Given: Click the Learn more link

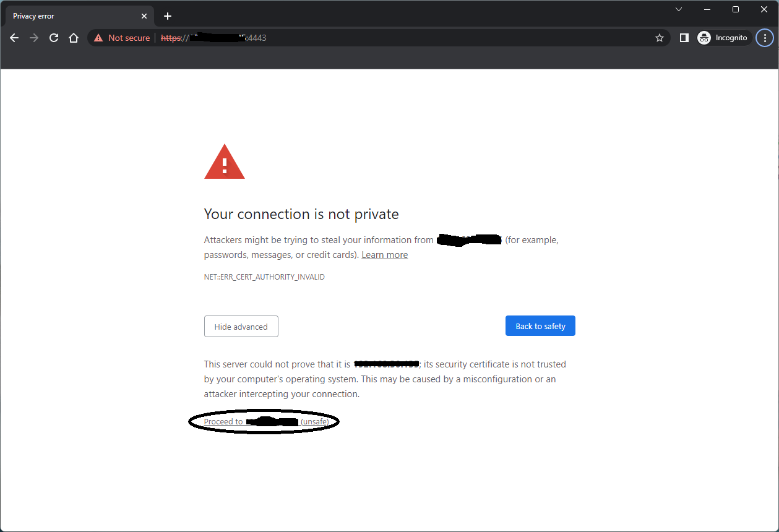Looking at the screenshot, I should pyautogui.click(x=384, y=254).
